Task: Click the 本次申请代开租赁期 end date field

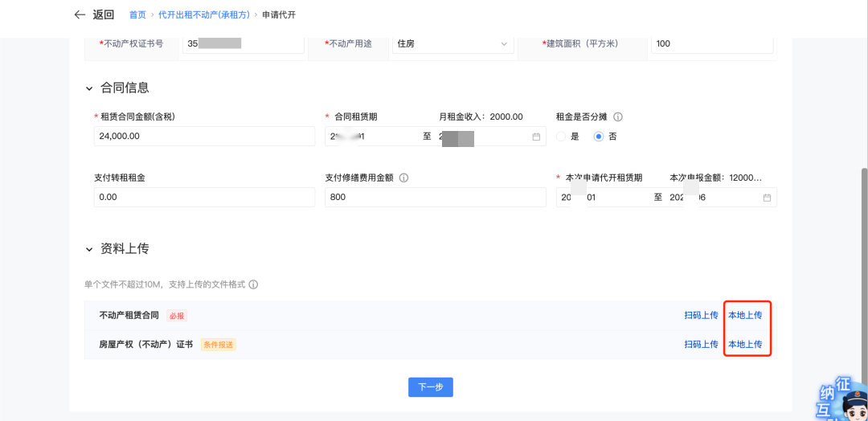Action: 712,198
